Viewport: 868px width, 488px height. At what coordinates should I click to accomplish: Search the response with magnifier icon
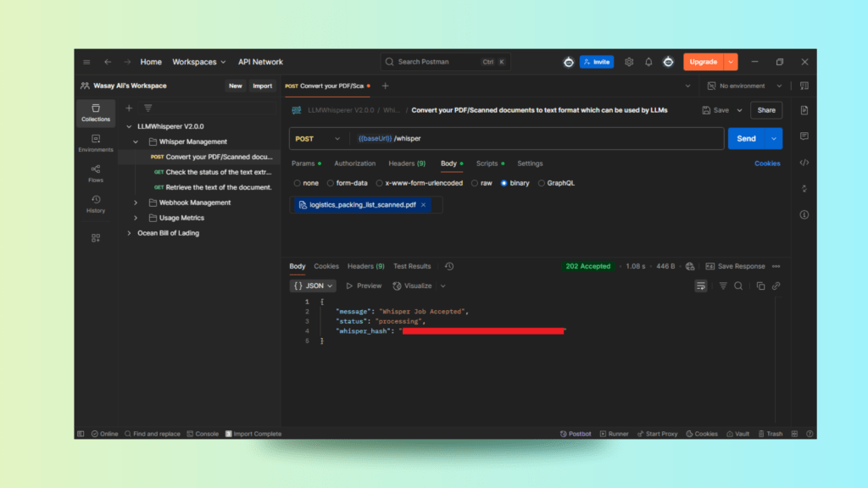(x=738, y=286)
